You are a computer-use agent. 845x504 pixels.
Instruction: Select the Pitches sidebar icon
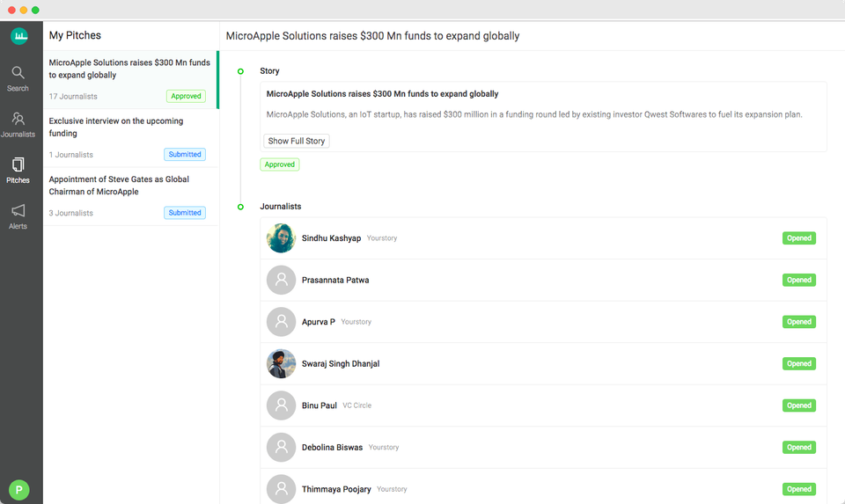click(18, 170)
